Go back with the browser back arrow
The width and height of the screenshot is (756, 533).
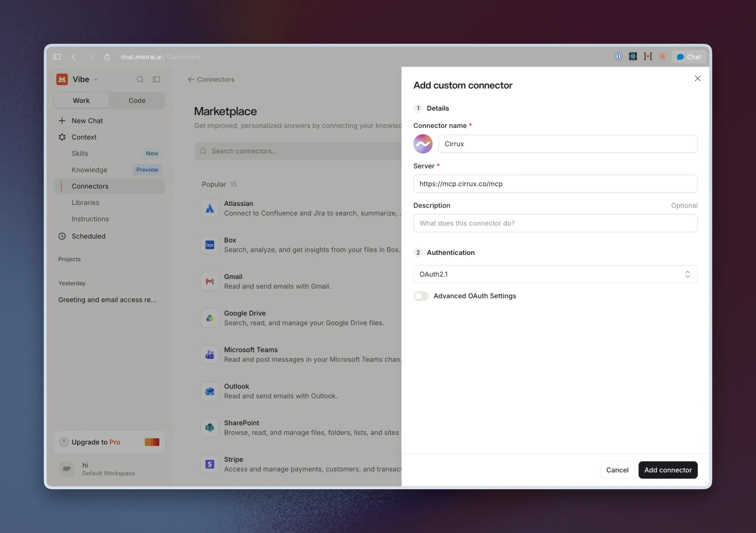click(x=73, y=57)
